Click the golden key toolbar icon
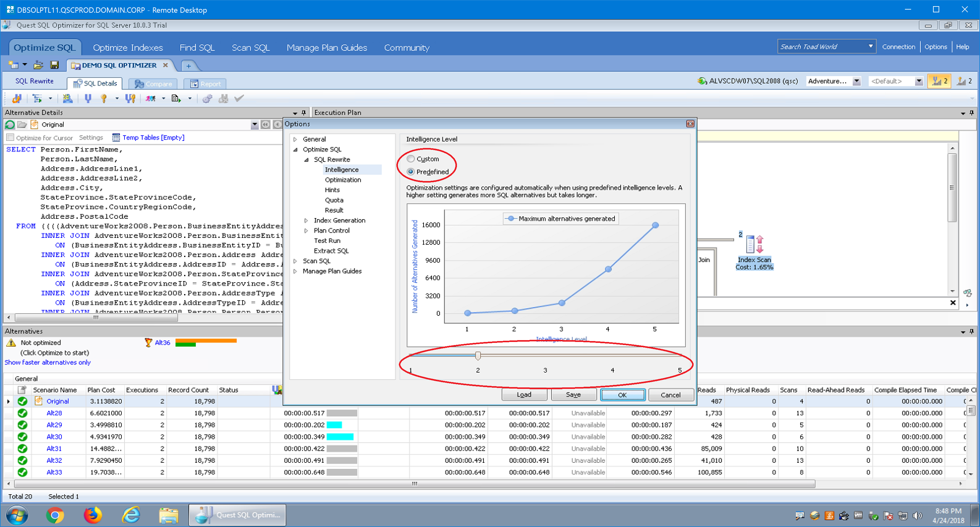The height and width of the screenshot is (527, 980). [x=103, y=99]
